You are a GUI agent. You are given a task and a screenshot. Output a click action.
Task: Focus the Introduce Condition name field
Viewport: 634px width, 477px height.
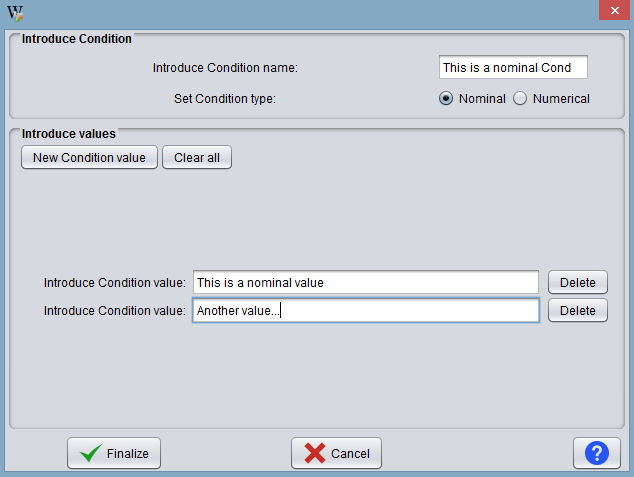(513, 67)
